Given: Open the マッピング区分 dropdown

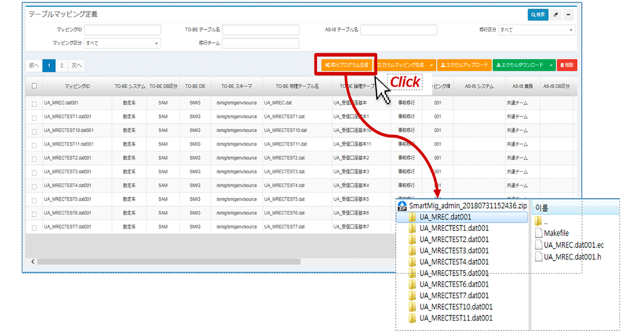Looking at the screenshot, I should coord(122,43).
